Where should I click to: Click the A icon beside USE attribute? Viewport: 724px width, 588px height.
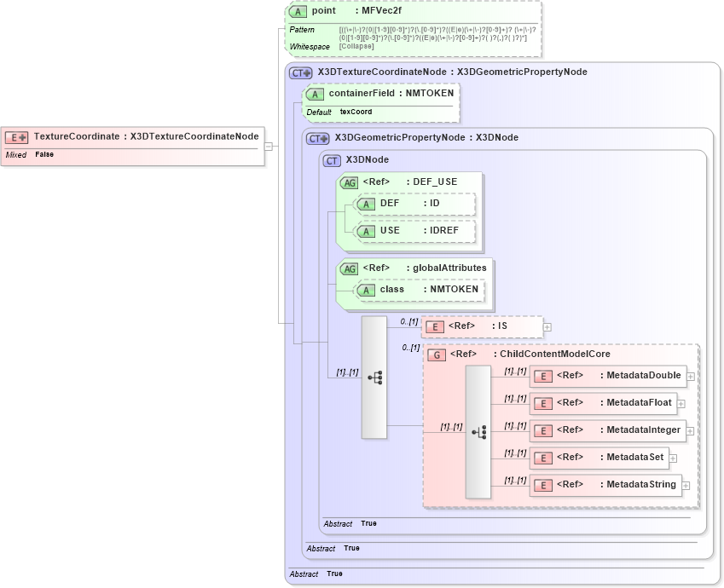366,231
